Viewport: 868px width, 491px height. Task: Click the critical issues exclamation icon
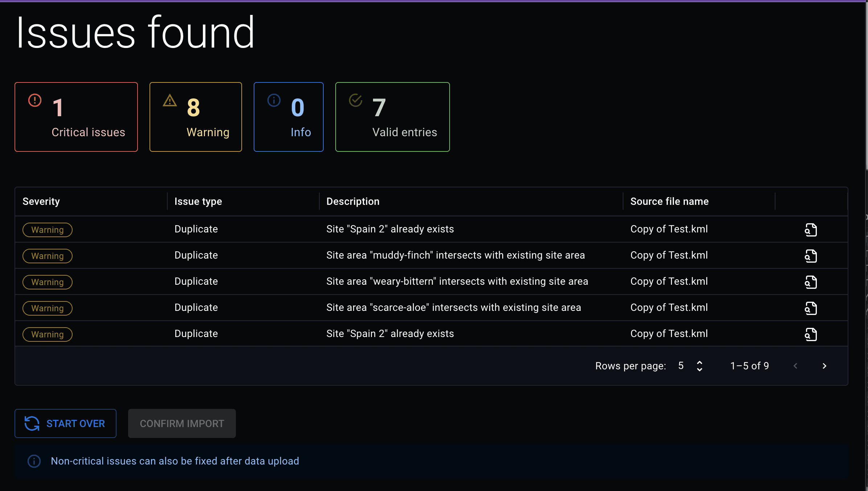(x=35, y=100)
